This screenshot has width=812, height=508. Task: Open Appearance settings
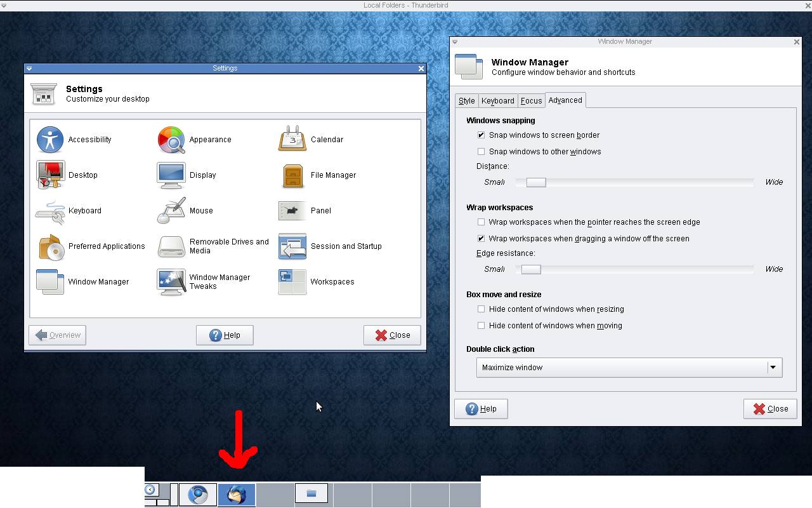171,140
